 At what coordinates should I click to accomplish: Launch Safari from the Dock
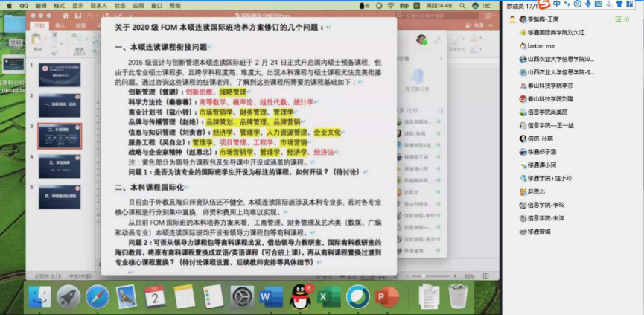[97, 296]
